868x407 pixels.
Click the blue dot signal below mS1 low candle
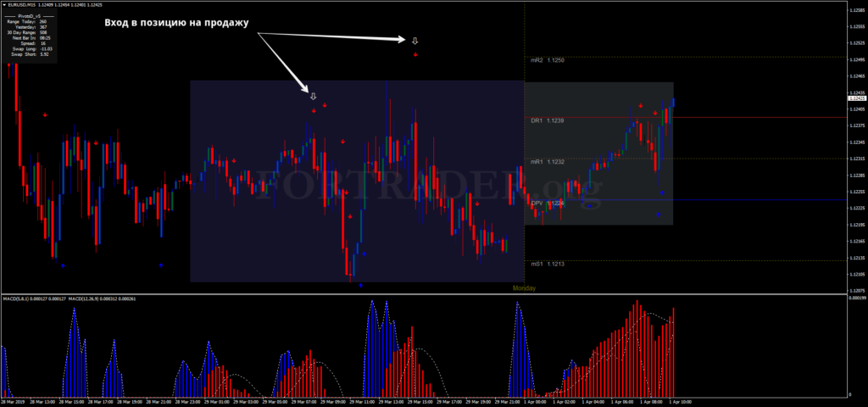(x=361, y=285)
